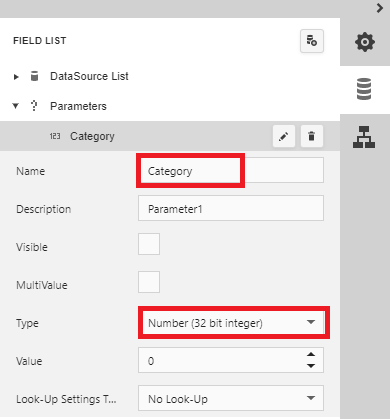Viewport: 390px width, 419px height.
Task: Click the Name input field
Action: (231, 170)
